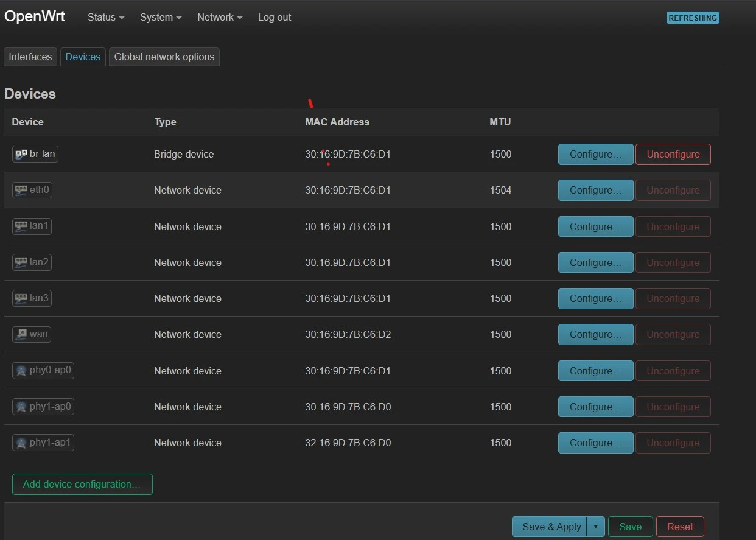Expand the Save & Apply arrow dropdown
Screen dimensions: 756x540
(595, 527)
